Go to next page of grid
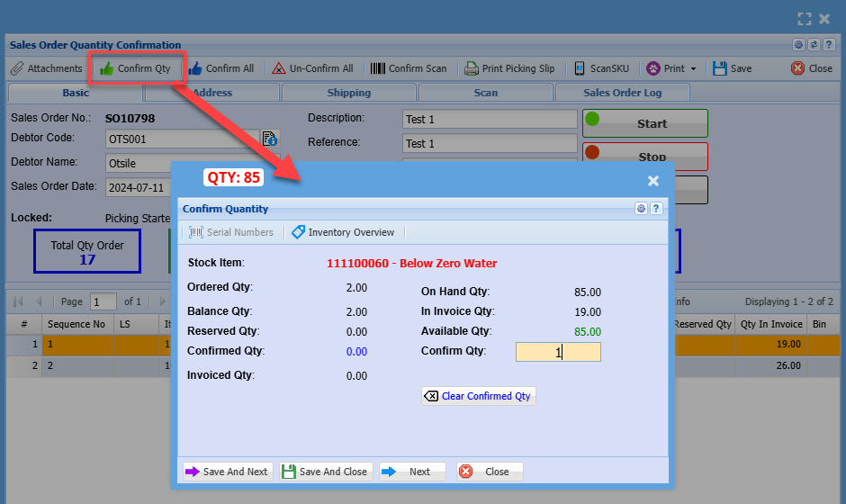 click(x=162, y=301)
